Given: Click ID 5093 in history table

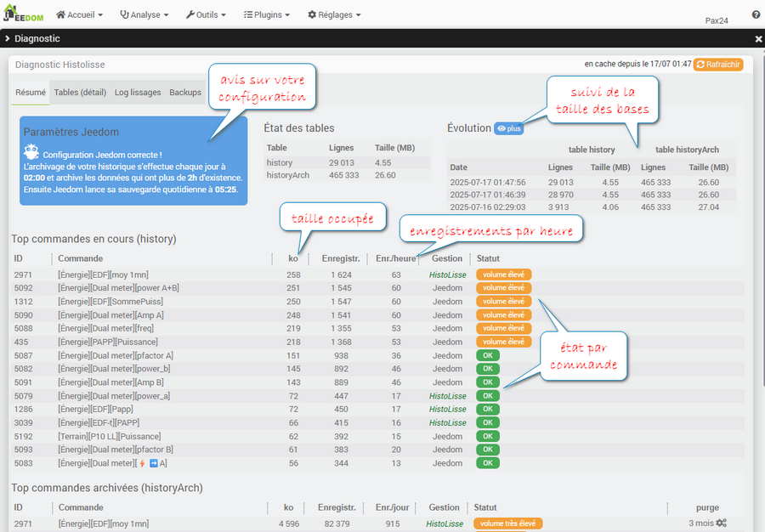Looking at the screenshot, I should pyautogui.click(x=24, y=450).
